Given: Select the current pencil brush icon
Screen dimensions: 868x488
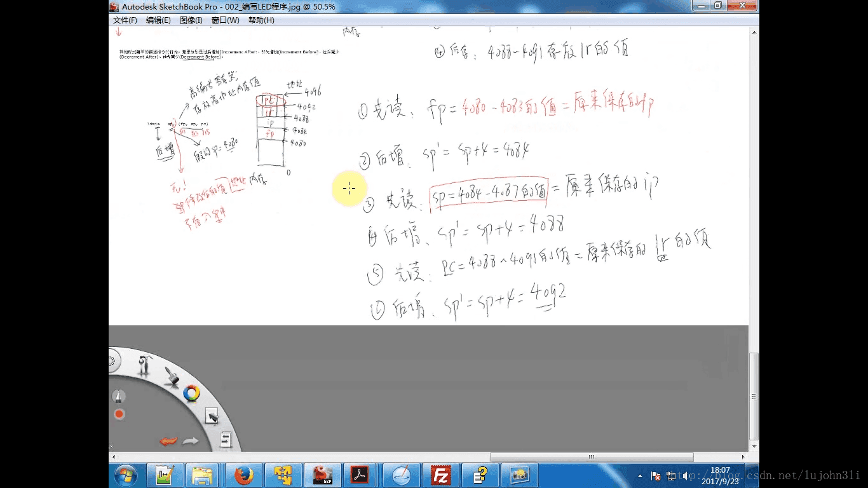Looking at the screenshot, I should (118, 396).
